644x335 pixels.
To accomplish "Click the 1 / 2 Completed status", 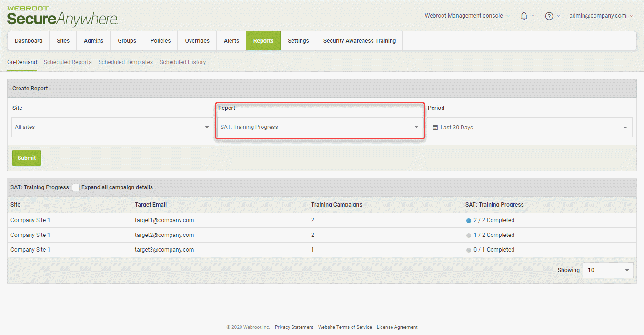I will pos(494,235).
